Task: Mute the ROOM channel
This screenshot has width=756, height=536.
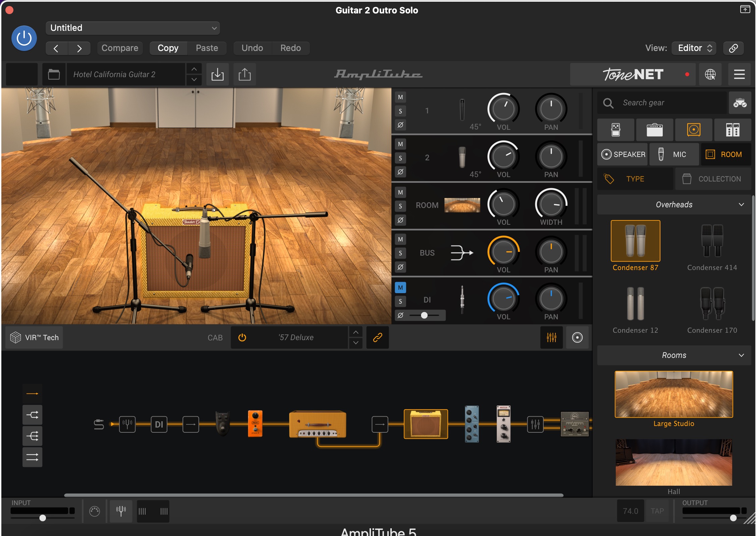Action: [x=400, y=192]
